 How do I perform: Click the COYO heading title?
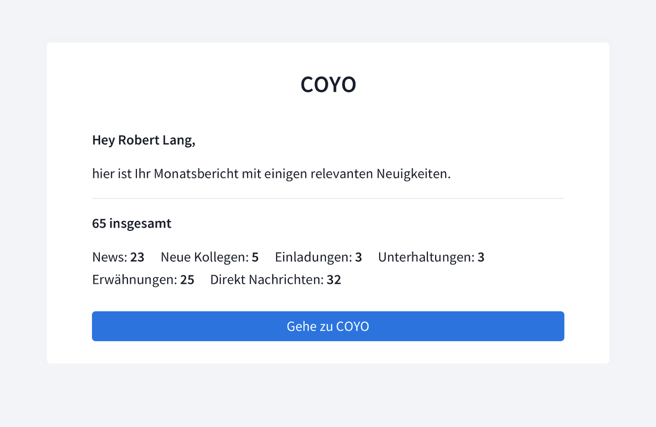click(328, 84)
